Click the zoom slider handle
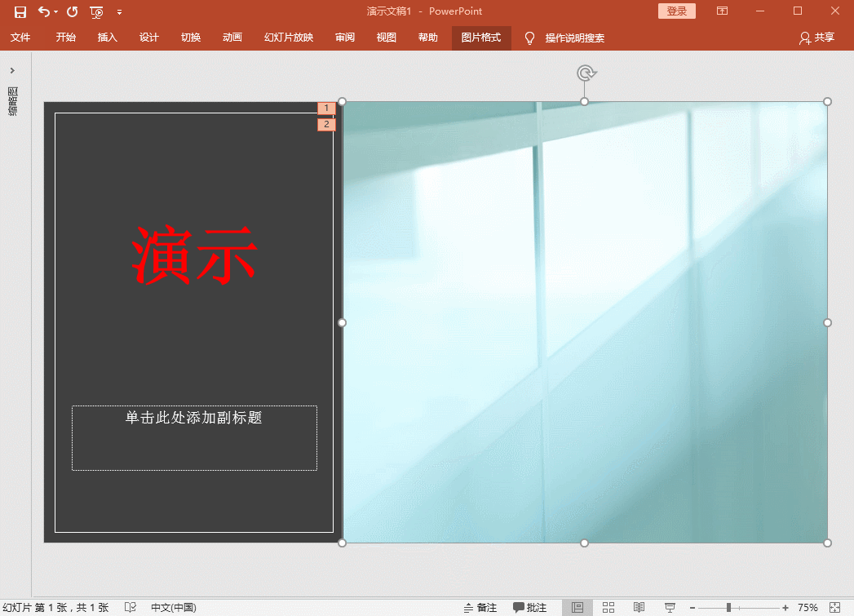854x616 pixels. 728,607
